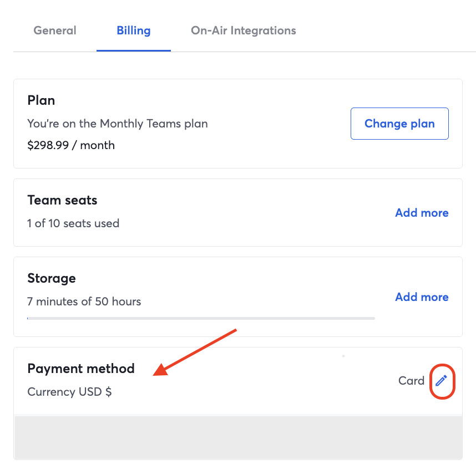476x470 pixels.
Task: Click the $298.99 / month price
Action: click(71, 145)
